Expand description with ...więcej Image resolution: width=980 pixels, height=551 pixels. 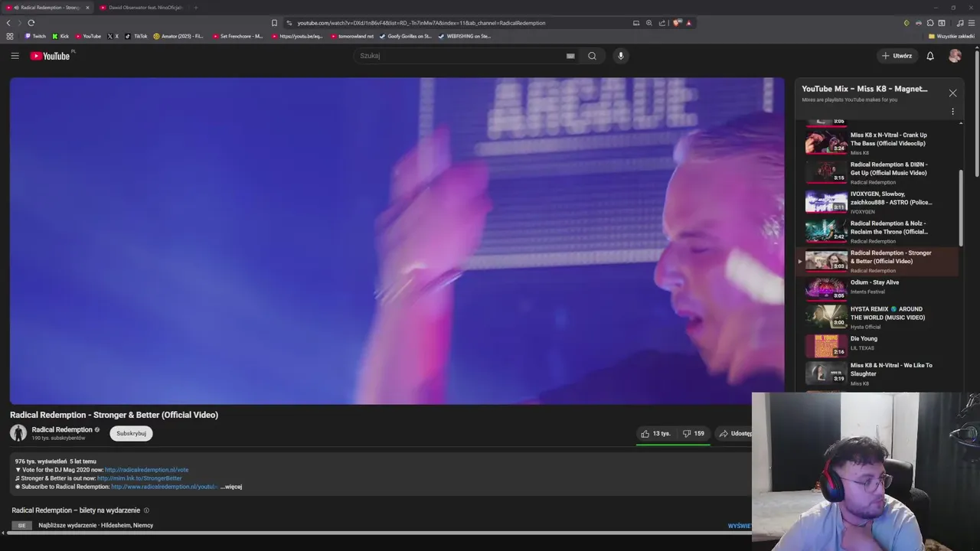231,487
